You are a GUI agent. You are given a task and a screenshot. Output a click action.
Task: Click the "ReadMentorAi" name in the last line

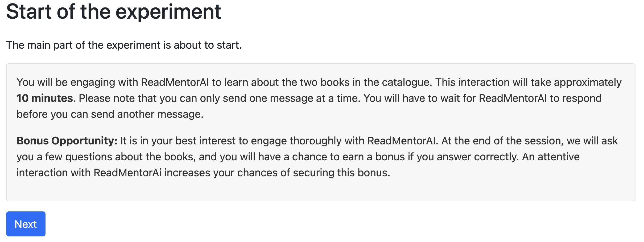[x=127, y=173]
